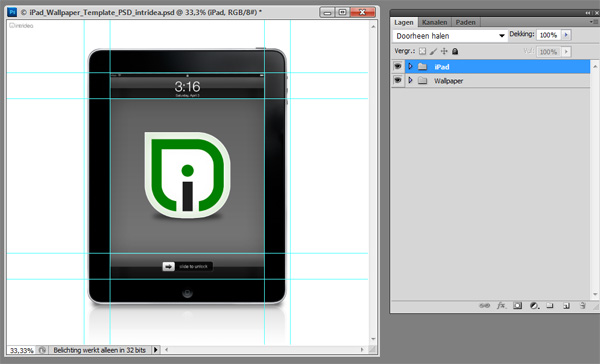Click the link layers icon
600x364 pixels.
pos(484,305)
